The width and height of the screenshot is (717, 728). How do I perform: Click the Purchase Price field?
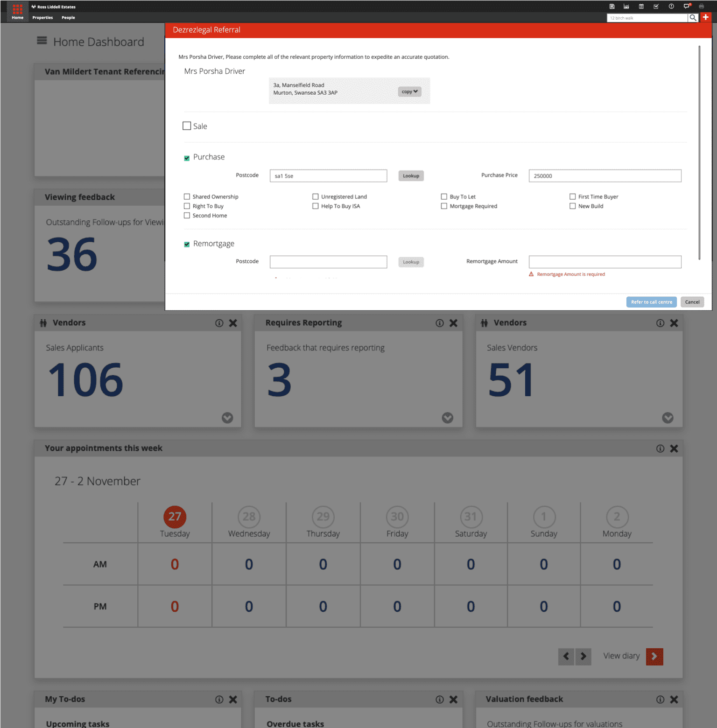(605, 176)
